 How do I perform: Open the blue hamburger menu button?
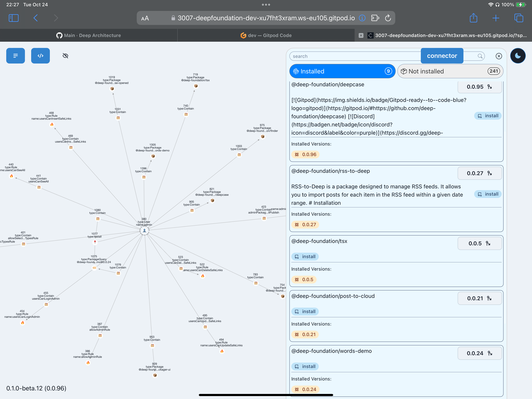pyautogui.click(x=15, y=56)
